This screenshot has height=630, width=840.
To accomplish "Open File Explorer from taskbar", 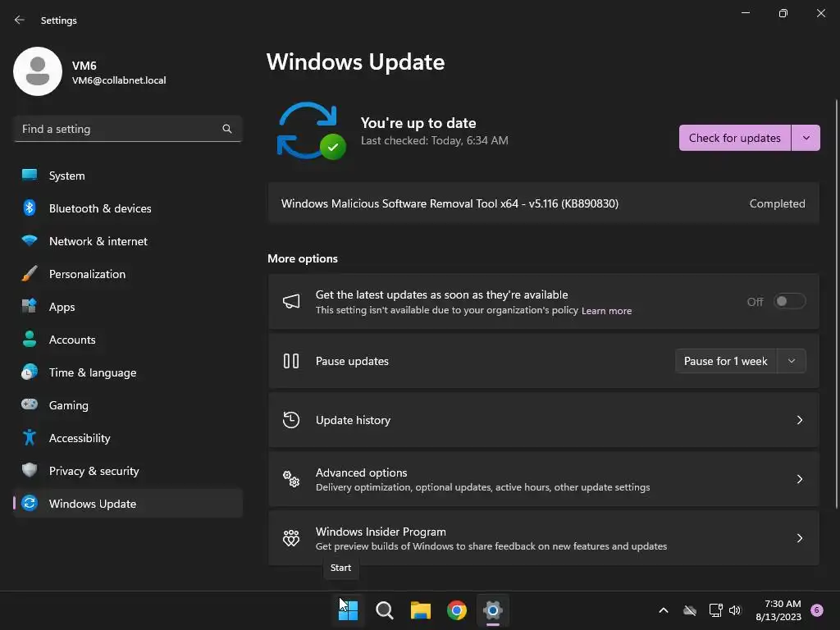I will coord(421,610).
